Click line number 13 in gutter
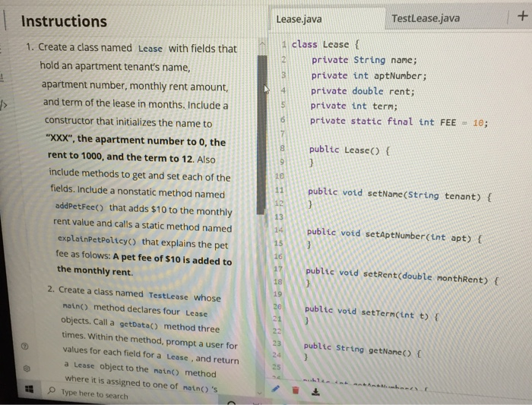The image size is (532, 405). coord(279,217)
